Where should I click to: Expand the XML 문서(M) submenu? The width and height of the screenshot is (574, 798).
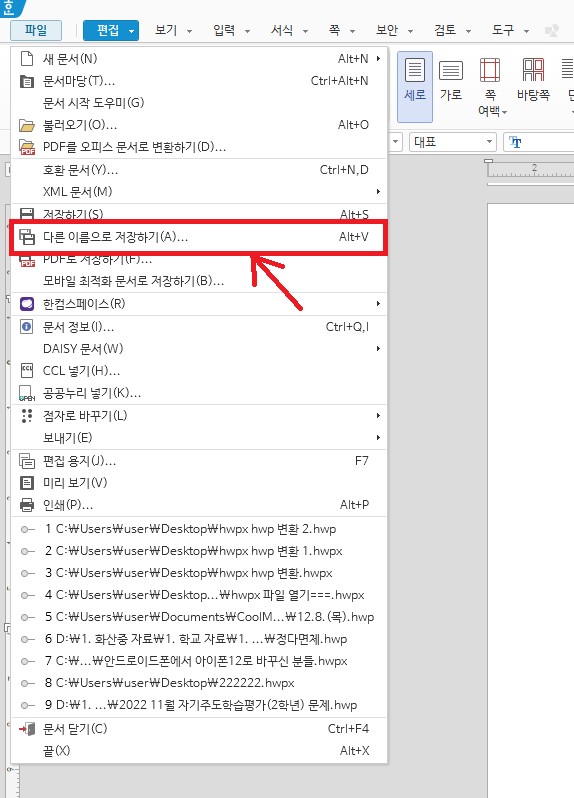199,192
